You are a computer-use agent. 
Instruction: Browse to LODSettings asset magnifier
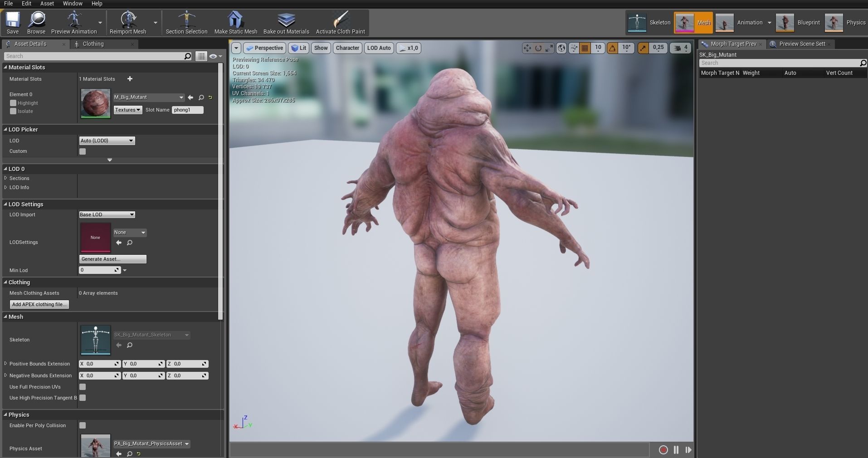130,243
